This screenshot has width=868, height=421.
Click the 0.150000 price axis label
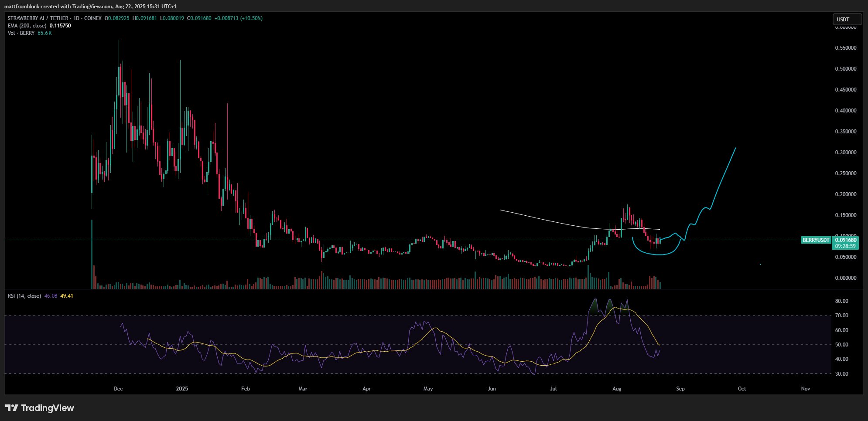pos(846,215)
